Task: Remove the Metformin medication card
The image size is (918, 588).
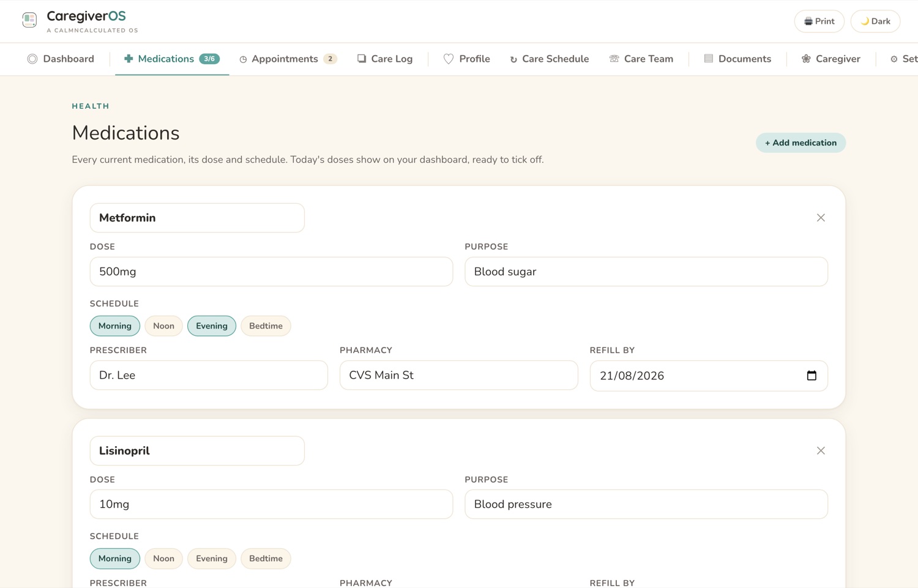Action: [x=821, y=218]
